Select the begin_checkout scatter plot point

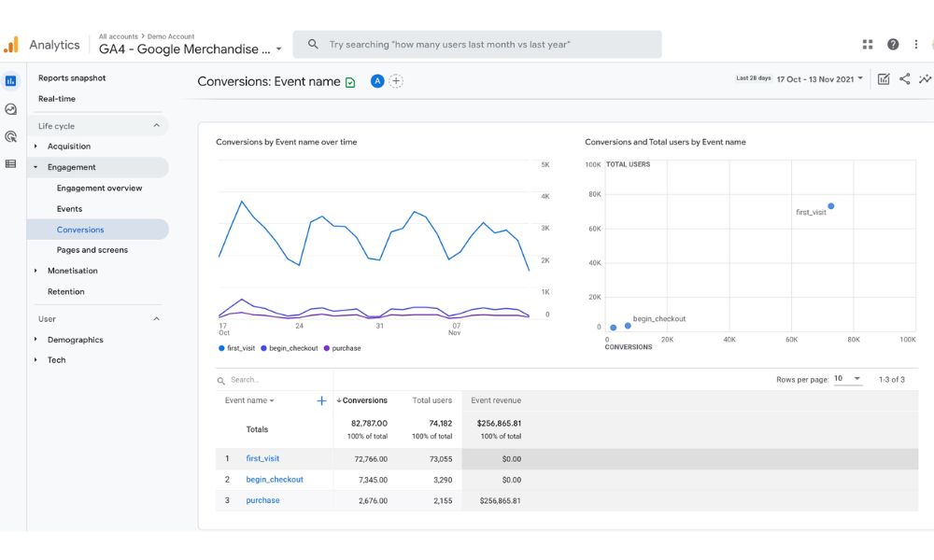[x=628, y=326]
